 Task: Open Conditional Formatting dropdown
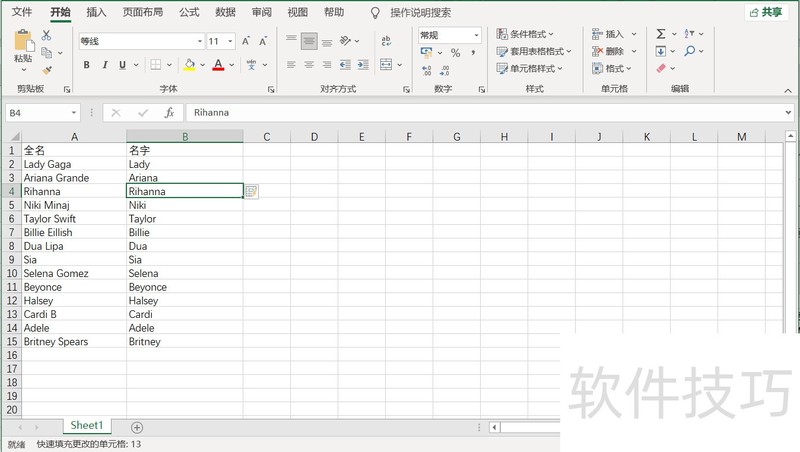(525, 34)
